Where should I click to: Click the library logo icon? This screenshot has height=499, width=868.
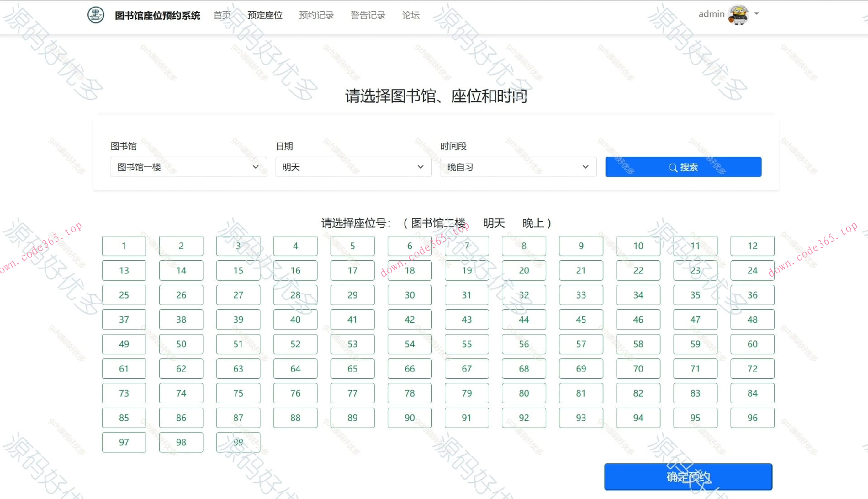click(95, 14)
